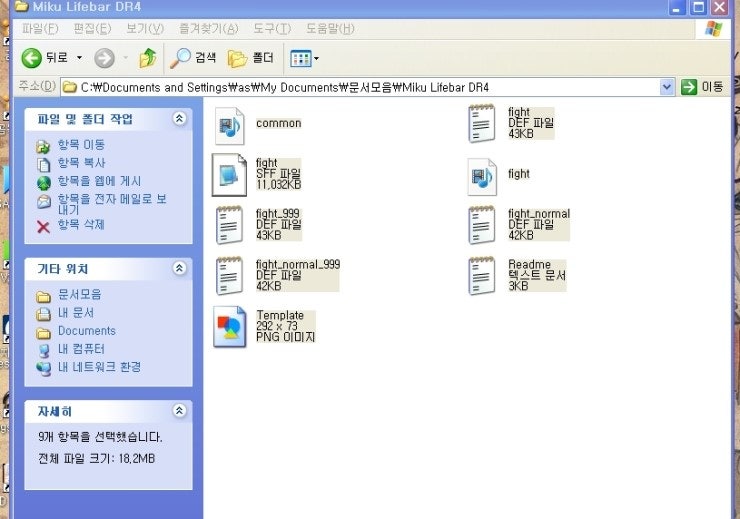Open the 보기(V) menu
This screenshot has height=519, width=740.
coord(145,29)
